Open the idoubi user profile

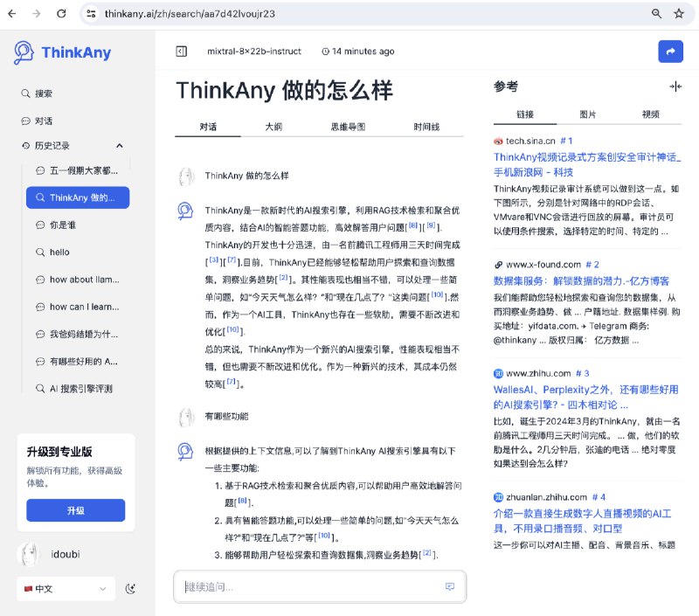click(x=49, y=554)
